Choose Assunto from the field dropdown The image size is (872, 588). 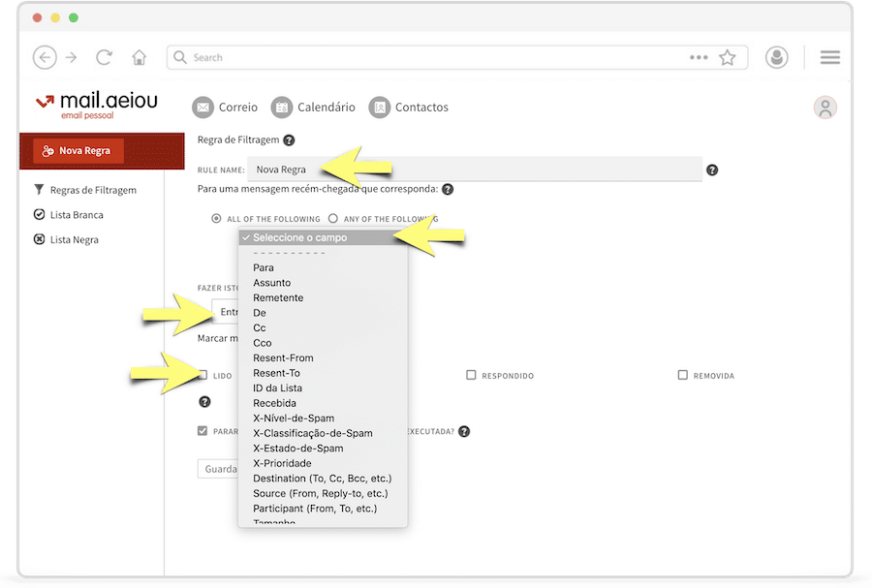pos(271,283)
